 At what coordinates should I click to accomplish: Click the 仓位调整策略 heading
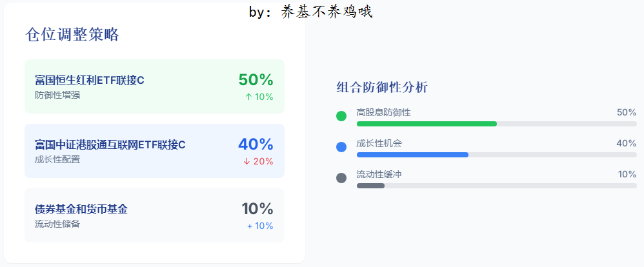coord(72,35)
